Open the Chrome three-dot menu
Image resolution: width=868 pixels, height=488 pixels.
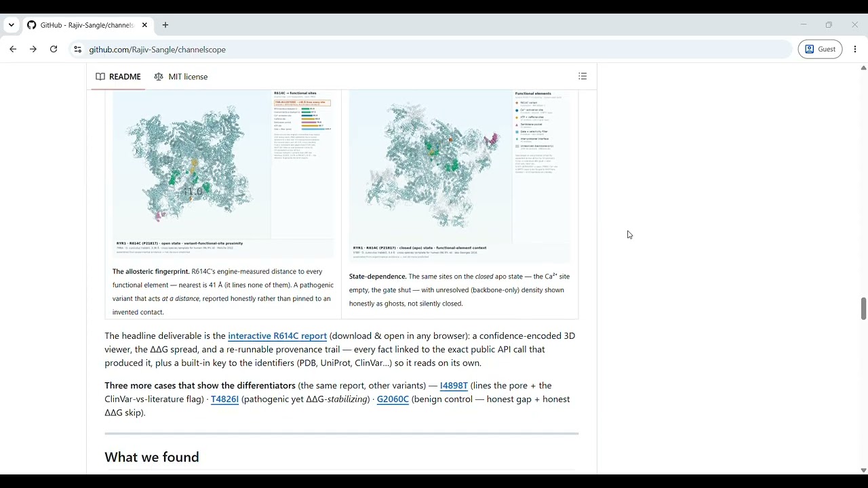pyautogui.click(x=855, y=49)
